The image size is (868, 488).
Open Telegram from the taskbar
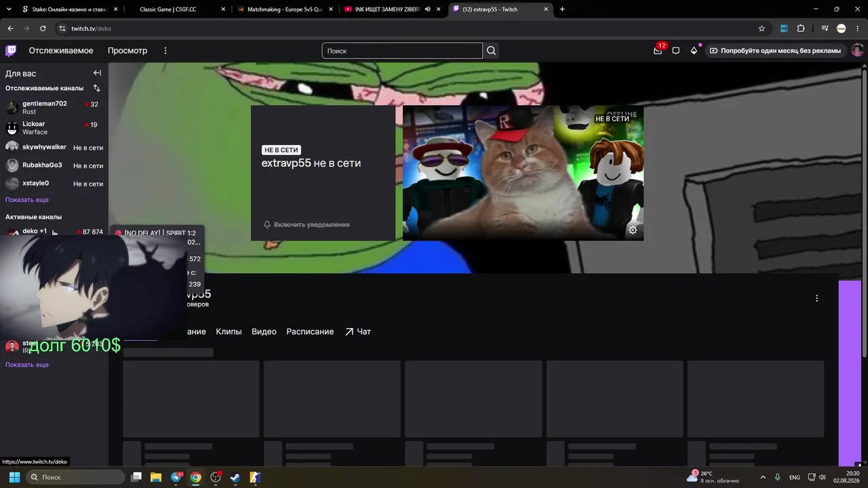tap(176, 477)
